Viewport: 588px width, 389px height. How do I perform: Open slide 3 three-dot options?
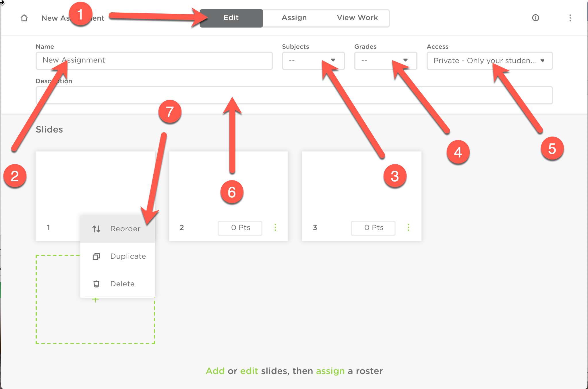[409, 227]
